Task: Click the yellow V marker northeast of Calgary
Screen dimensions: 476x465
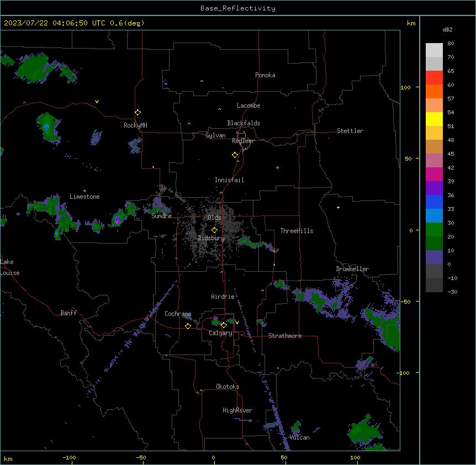Action: 237,323
